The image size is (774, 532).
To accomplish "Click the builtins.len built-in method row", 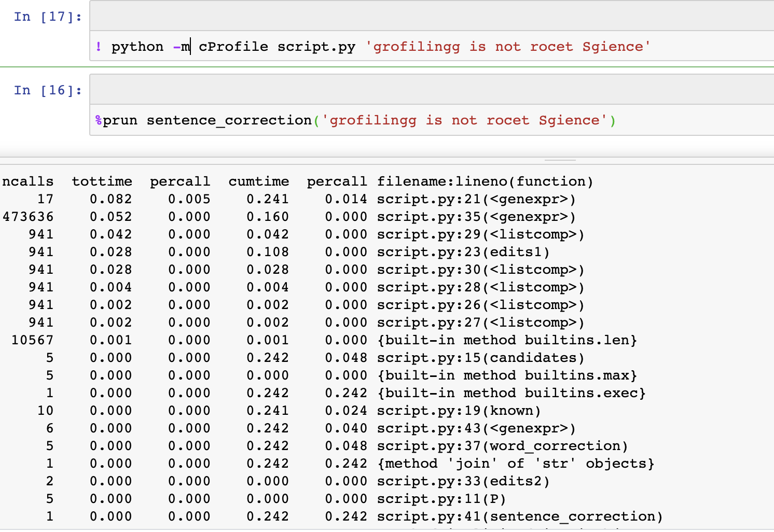I will (x=508, y=340).
